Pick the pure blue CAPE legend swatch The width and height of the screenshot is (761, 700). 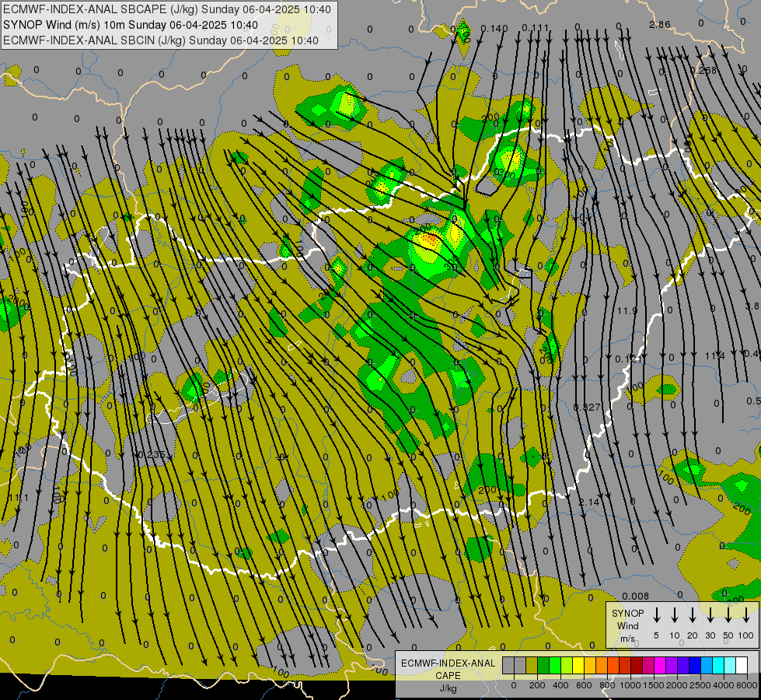click(x=694, y=665)
